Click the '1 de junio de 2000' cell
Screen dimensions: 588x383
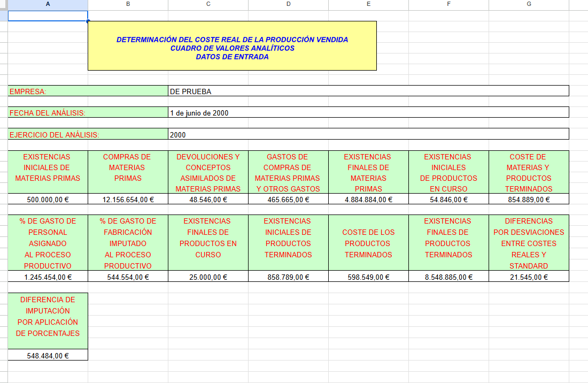point(368,113)
